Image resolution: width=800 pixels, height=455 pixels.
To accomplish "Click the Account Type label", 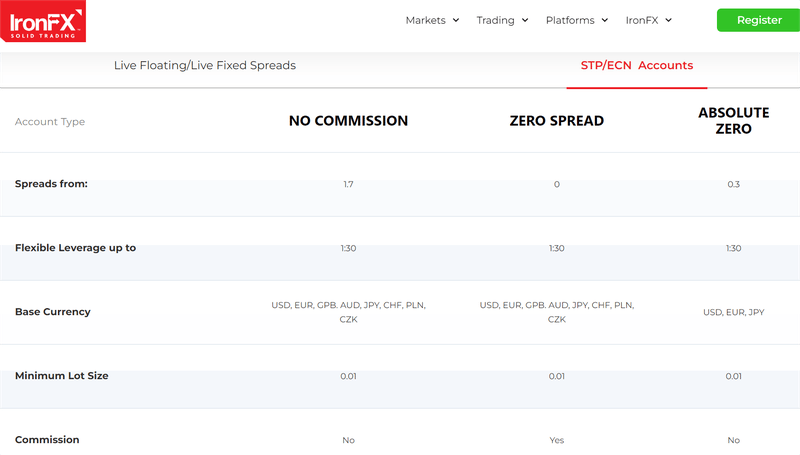I will pyautogui.click(x=50, y=122).
